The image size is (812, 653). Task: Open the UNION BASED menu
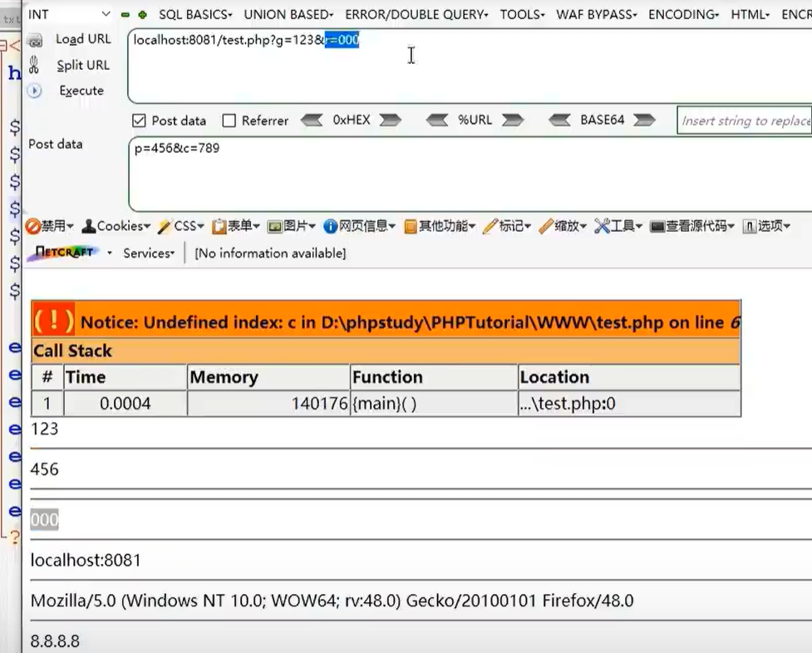click(x=288, y=14)
